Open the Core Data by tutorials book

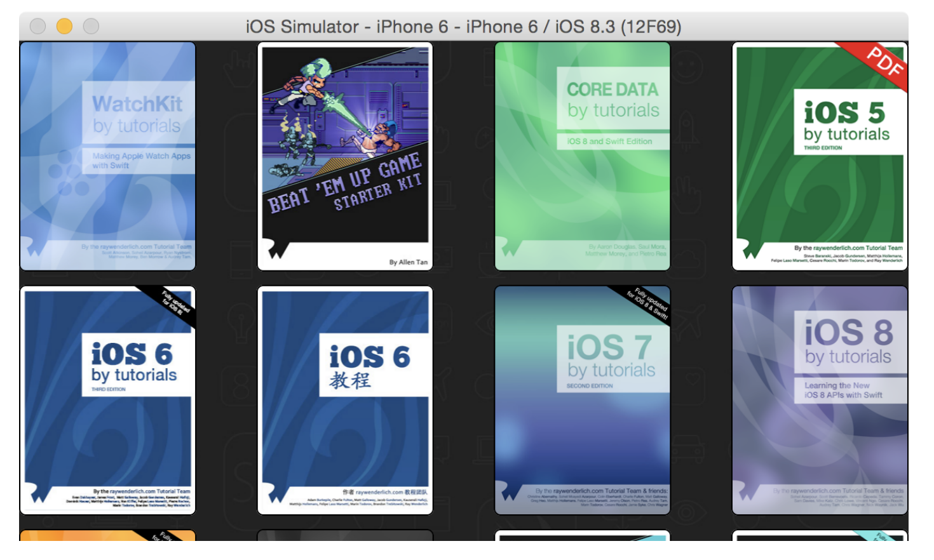583,156
